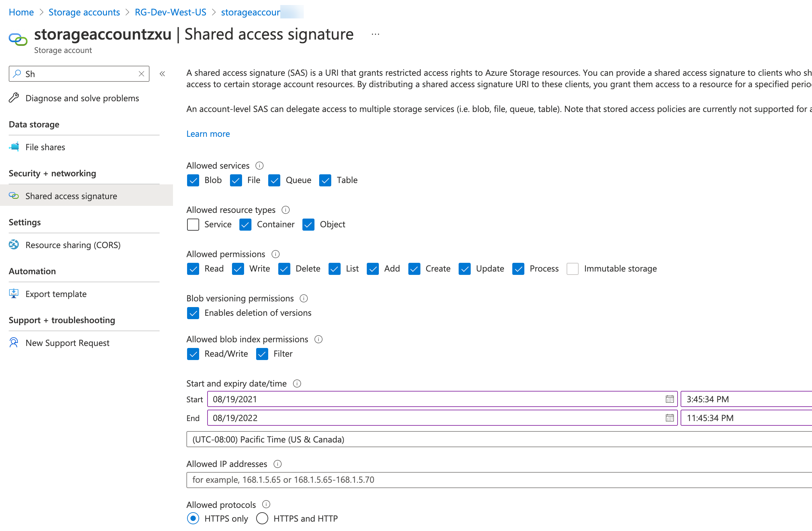
Task: Click the Allowed IP addresses info icon
Action: [277, 464]
